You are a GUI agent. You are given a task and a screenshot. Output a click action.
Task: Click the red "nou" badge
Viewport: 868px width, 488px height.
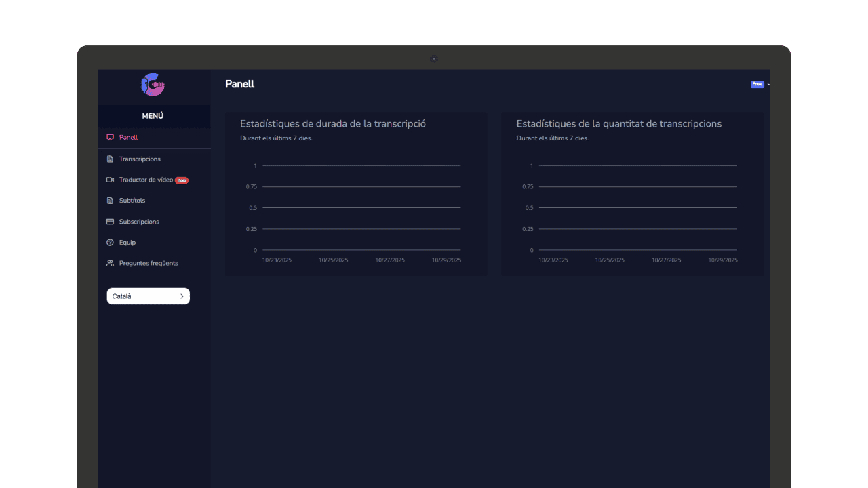tap(182, 180)
